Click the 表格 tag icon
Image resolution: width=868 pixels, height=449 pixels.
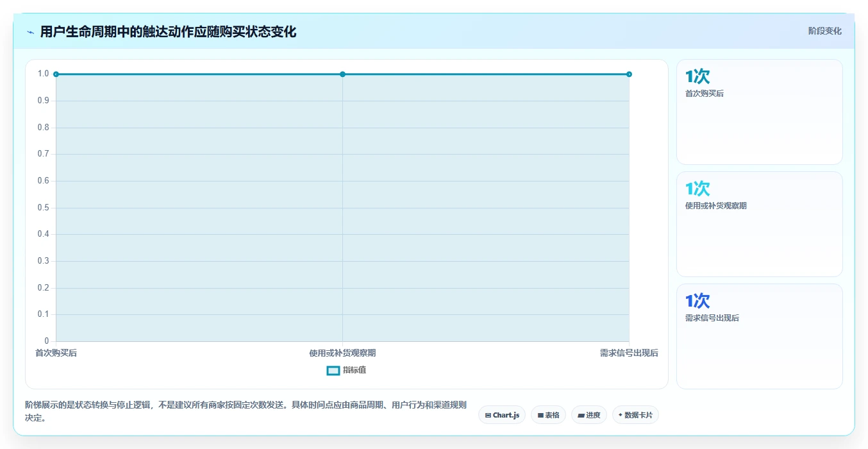pyautogui.click(x=540, y=416)
